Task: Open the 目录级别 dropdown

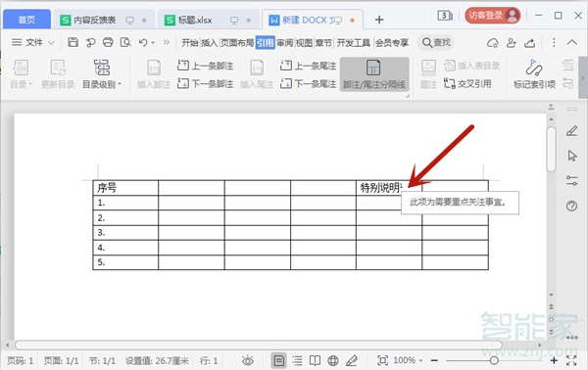Action: point(102,74)
